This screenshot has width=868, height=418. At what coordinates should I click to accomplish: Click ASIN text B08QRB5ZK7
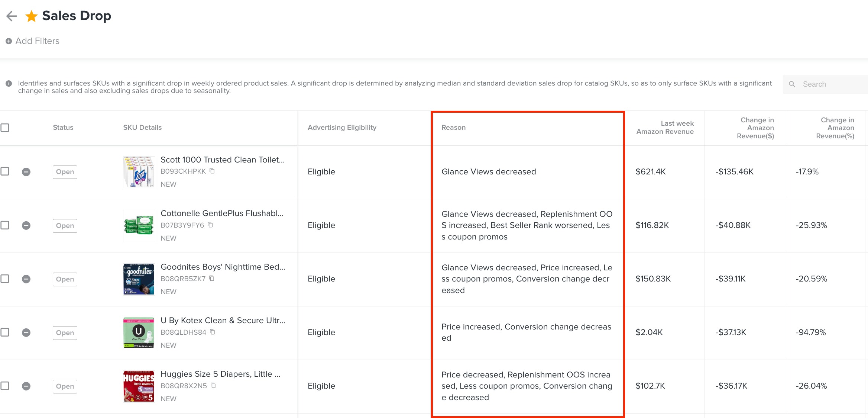pos(183,279)
